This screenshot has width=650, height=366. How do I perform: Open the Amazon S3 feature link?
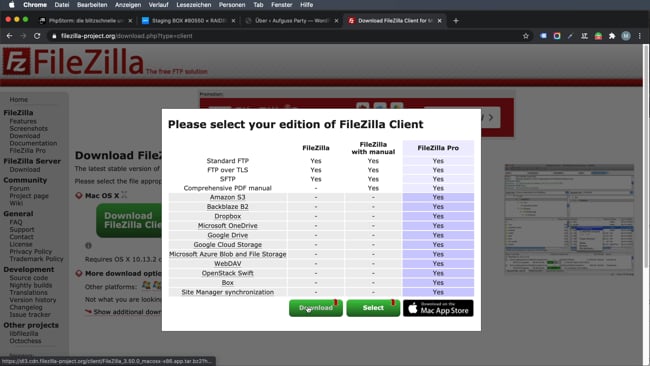point(228,197)
